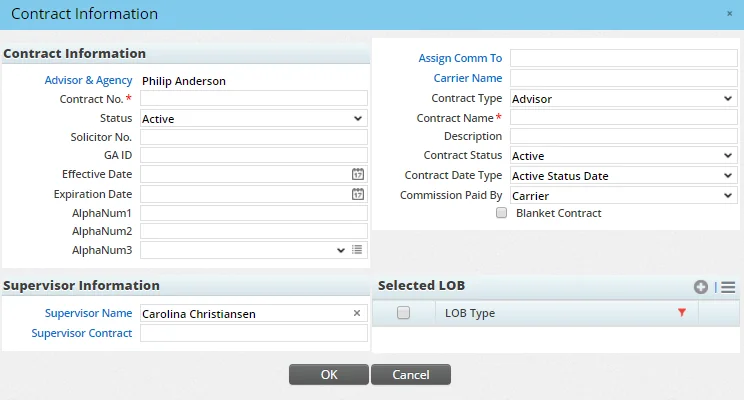Click the LOB Type filter icon
Screen dimensions: 744x401
(x=682, y=313)
